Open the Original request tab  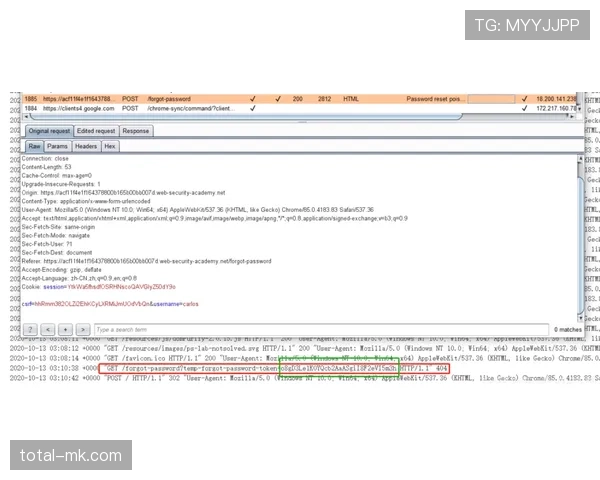[49, 131]
